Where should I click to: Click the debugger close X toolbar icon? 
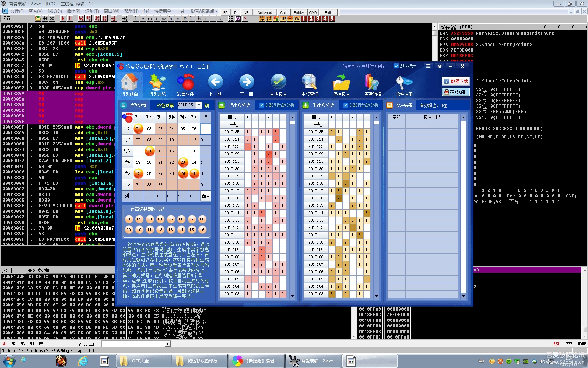tap(52, 19)
